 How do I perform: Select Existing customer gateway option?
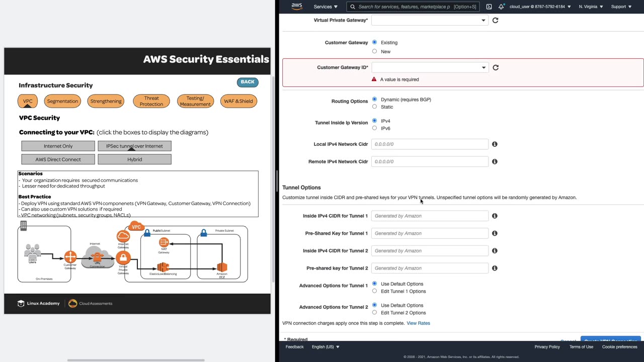[x=374, y=42]
